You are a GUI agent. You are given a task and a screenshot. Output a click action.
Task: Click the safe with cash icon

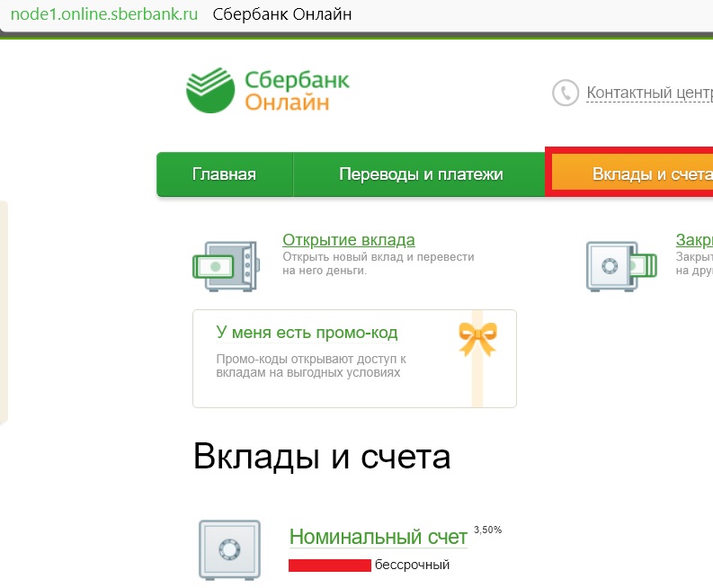pos(225,265)
